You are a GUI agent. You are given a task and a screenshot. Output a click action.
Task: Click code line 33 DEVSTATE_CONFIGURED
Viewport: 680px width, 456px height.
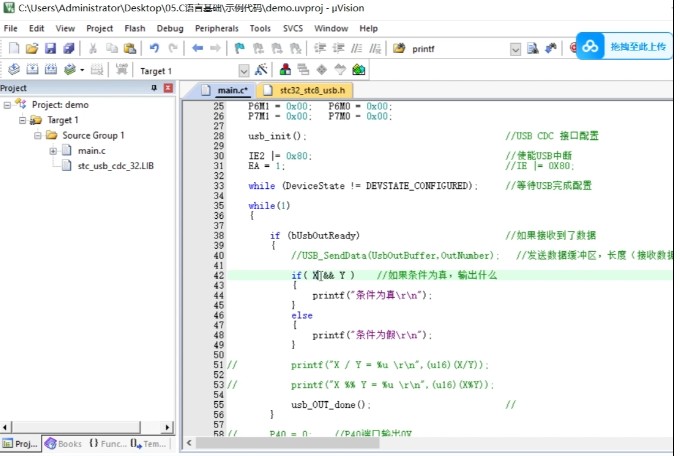418,186
